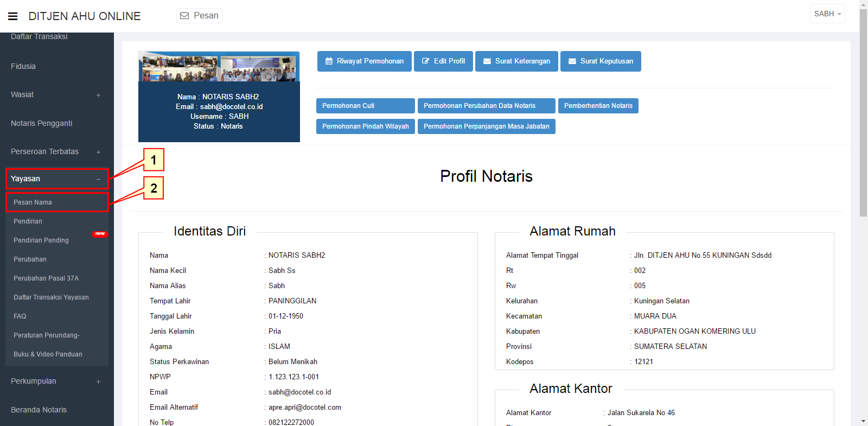Image resolution: width=868 pixels, height=426 pixels.
Task: Click the pencil icon on Edit Profil
Action: click(x=426, y=61)
